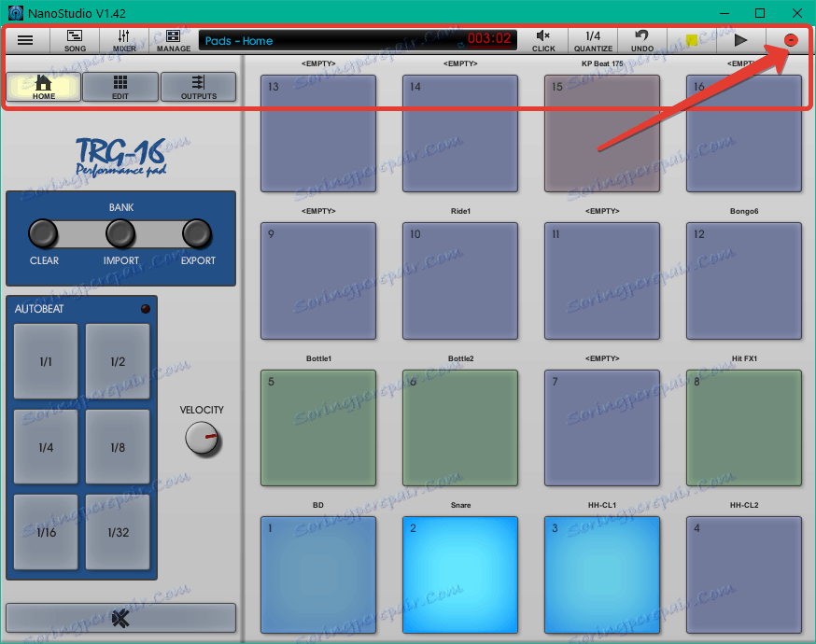
Task: Start recording with the red Record button
Action: click(x=790, y=40)
